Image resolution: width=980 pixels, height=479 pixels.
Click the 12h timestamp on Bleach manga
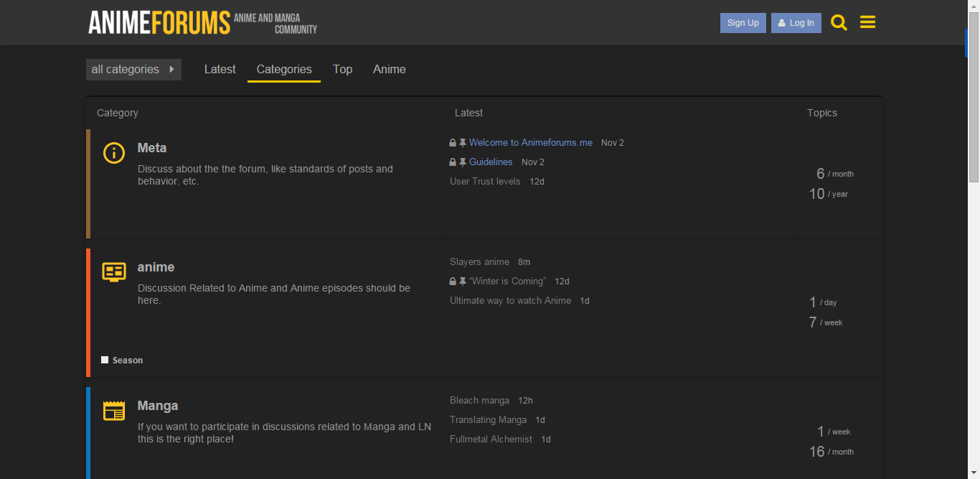click(x=525, y=401)
